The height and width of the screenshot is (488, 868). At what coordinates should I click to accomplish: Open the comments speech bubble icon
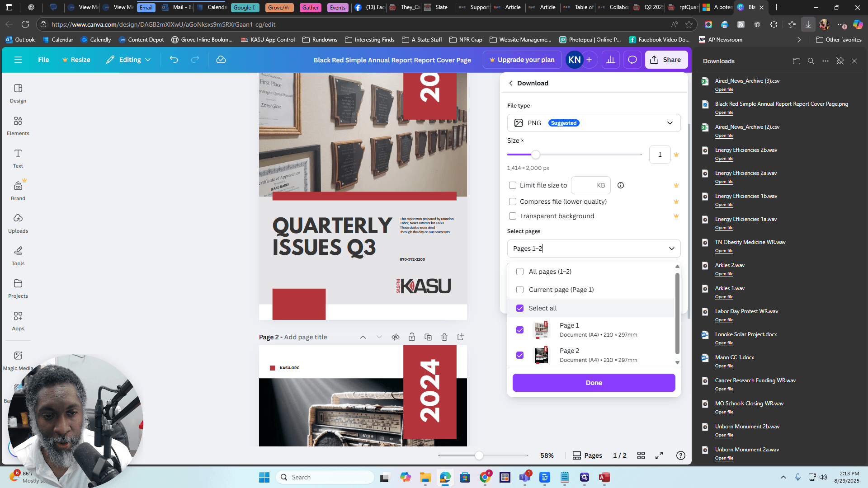[x=632, y=60]
